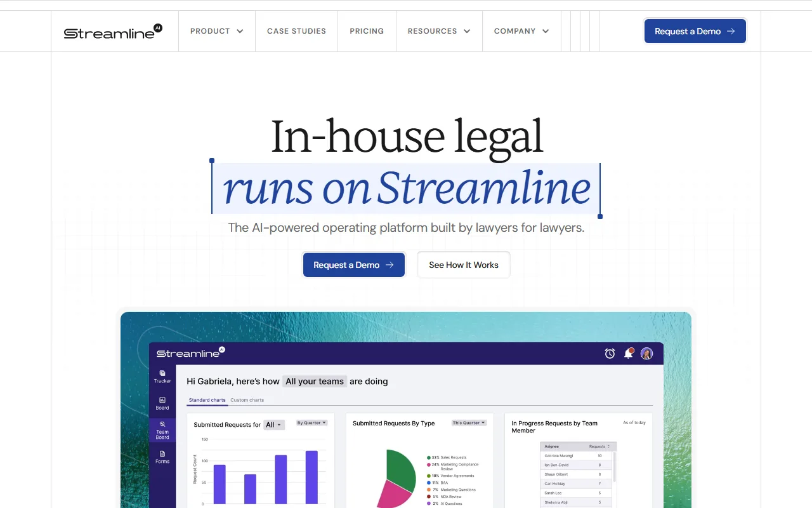
Task: Open the All your teams selector
Action: [x=315, y=382]
